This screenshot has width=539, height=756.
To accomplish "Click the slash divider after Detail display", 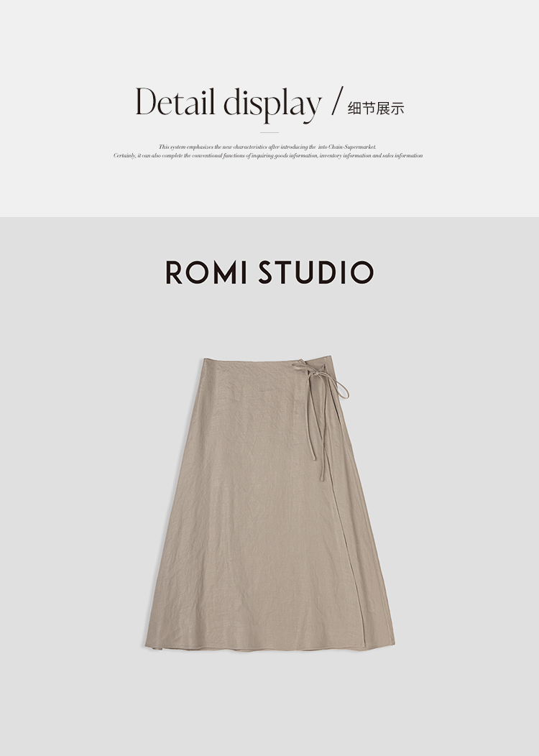I will point(338,101).
